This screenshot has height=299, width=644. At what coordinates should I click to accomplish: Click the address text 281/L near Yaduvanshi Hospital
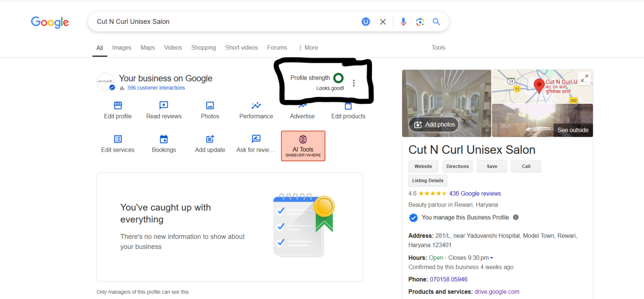(493, 240)
